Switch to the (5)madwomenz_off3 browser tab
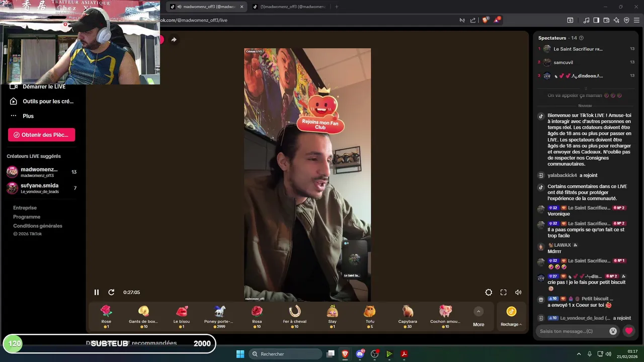 tap(289, 7)
